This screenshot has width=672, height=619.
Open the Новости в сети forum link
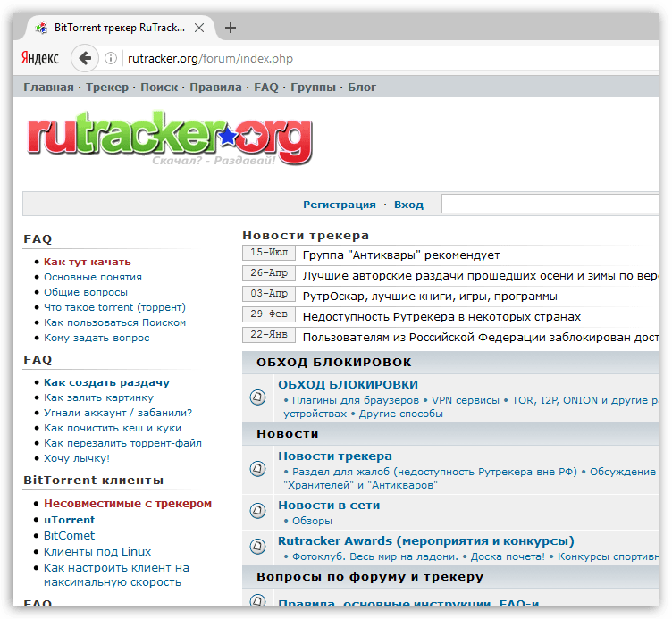329,505
